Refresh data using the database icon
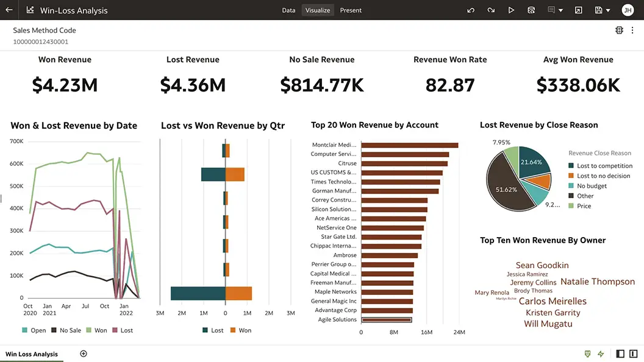644x362 pixels. (x=531, y=10)
